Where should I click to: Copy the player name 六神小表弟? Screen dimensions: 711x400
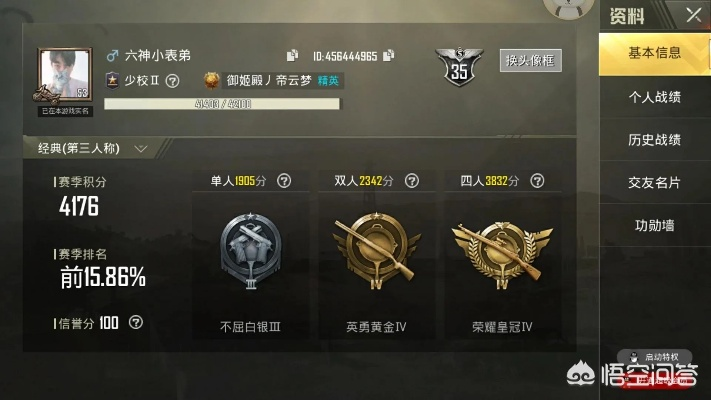pos(292,55)
